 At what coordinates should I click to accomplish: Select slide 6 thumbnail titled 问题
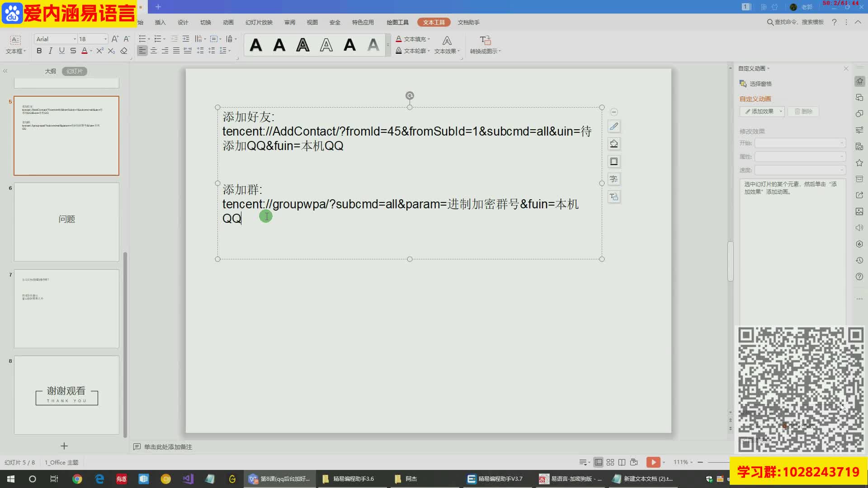tap(66, 222)
